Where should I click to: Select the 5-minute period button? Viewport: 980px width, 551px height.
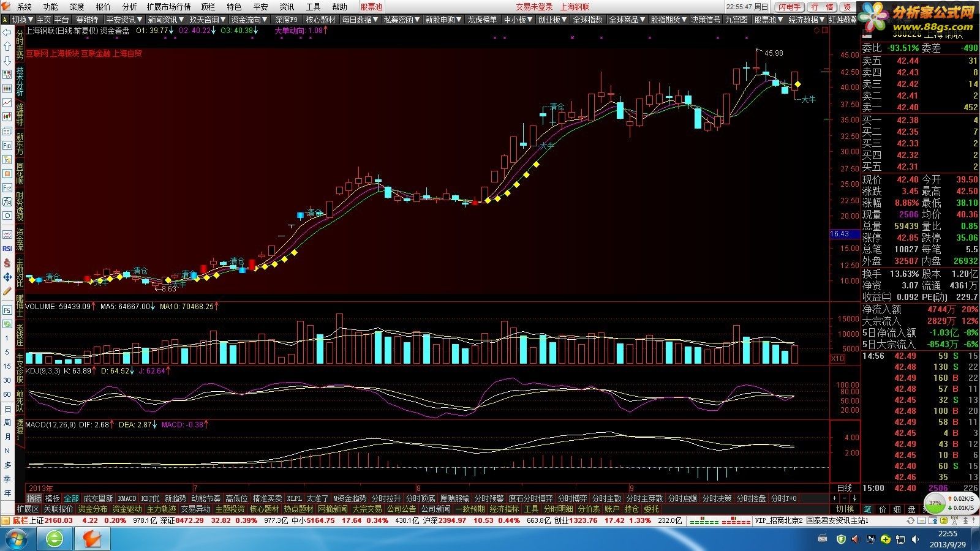click(x=7, y=353)
